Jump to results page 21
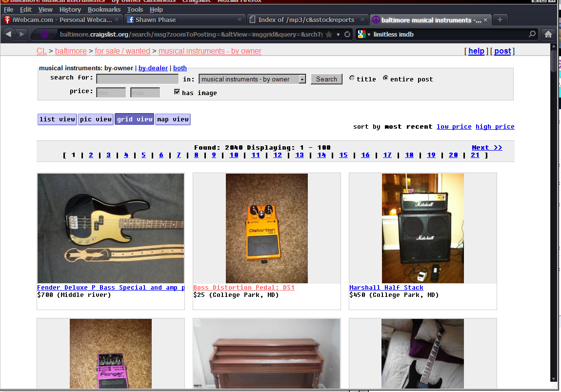Screen dimensions: 561x392 click(475, 155)
